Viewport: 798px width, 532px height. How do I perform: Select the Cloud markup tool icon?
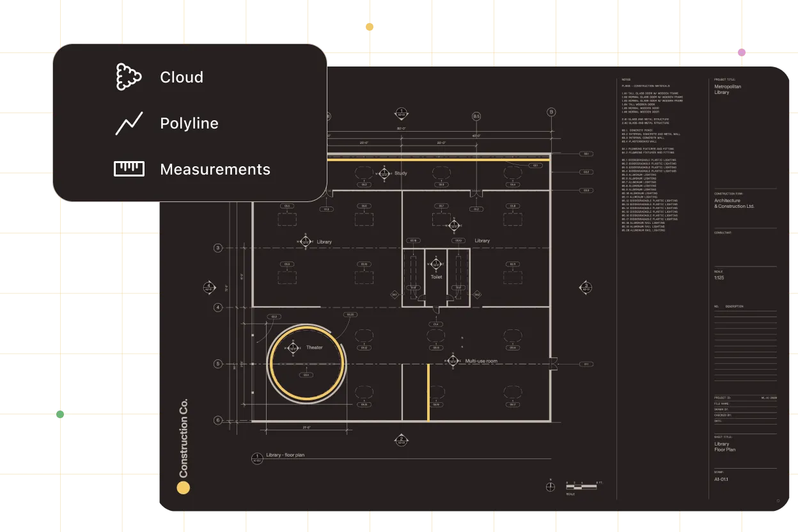[129, 77]
